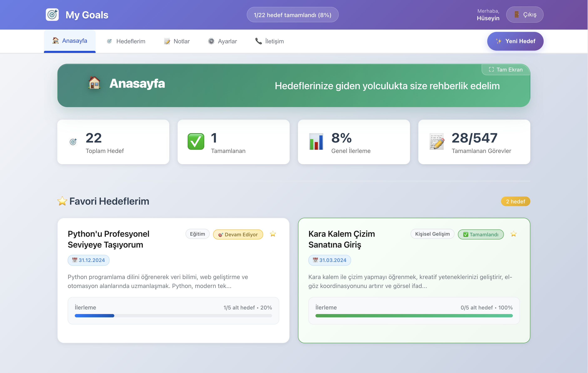Click the Tamamlandı status badge

(x=481, y=234)
